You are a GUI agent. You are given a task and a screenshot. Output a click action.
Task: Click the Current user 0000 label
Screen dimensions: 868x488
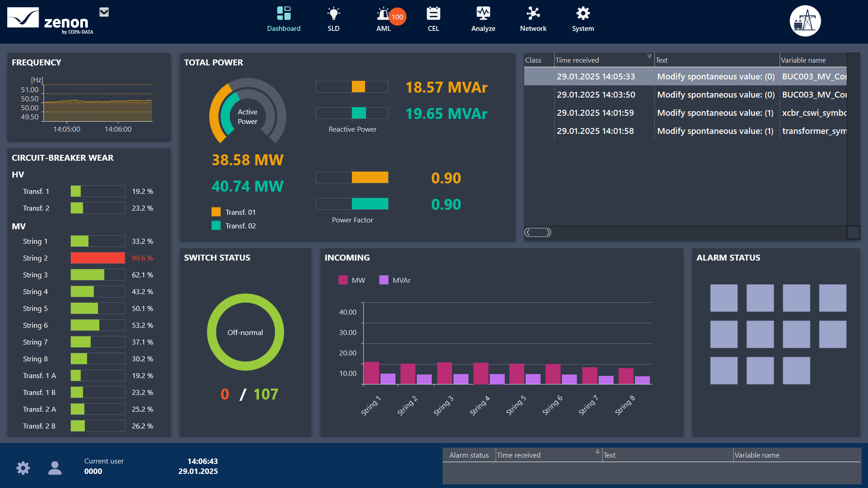pyautogui.click(x=104, y=466)
